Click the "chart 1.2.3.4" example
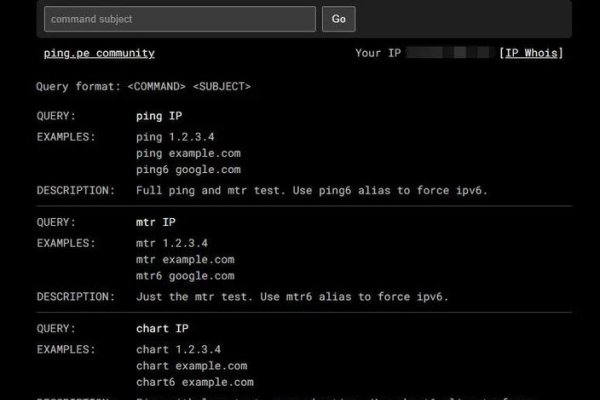The width and height of the screenshot is (600, 400). click(178, 349)
